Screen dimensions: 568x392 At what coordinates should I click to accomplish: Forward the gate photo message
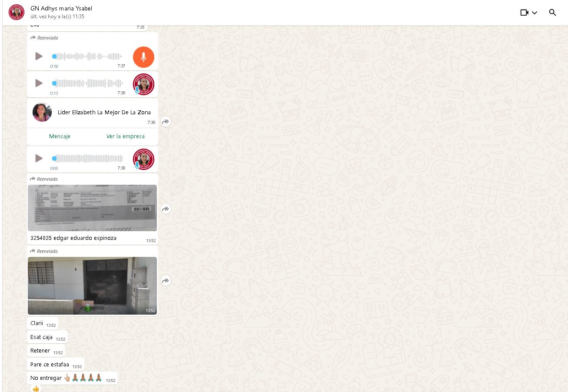pyautogui.click(x=166, y=281)
